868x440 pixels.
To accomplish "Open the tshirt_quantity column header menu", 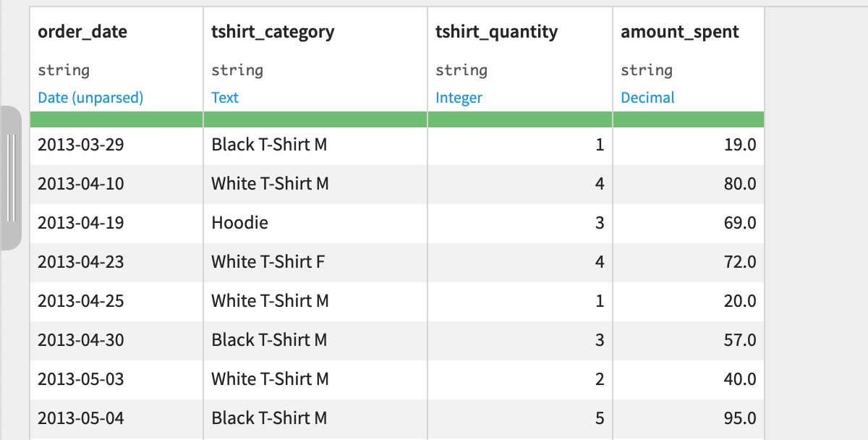I will point(496,32).
